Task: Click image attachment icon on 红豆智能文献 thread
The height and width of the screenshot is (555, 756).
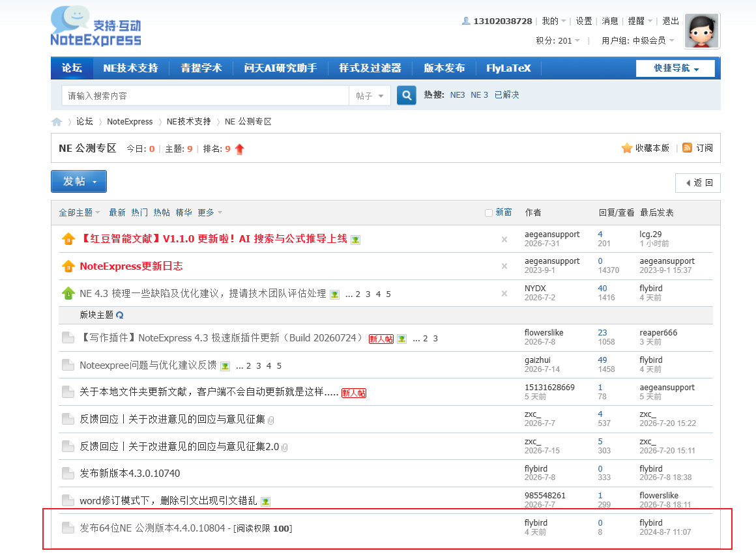Action: click(x=356, y=240)
